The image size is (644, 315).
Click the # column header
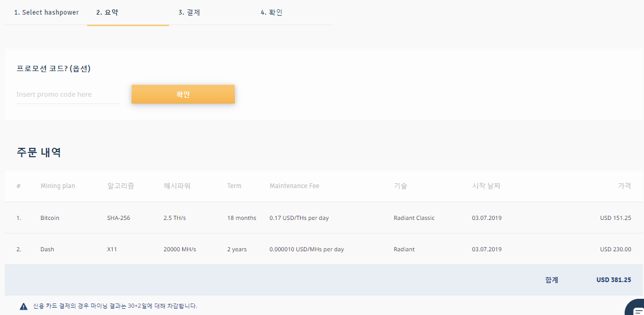point(18,186)
